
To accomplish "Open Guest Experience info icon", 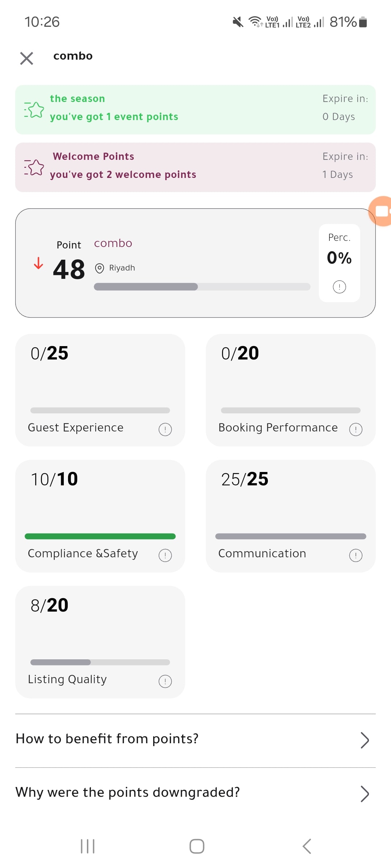I will tap(165, 429).
